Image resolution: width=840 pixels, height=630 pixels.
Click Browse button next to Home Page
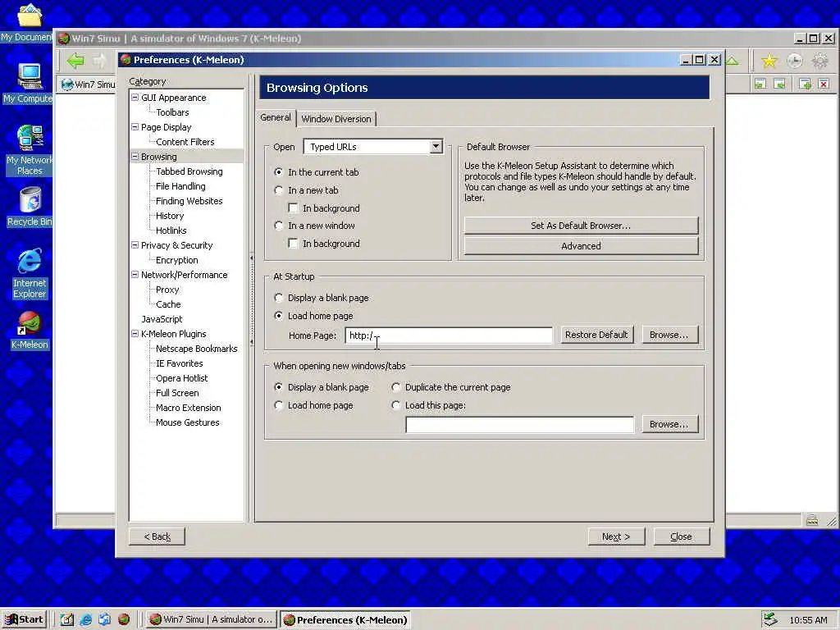tap(669, 335)
